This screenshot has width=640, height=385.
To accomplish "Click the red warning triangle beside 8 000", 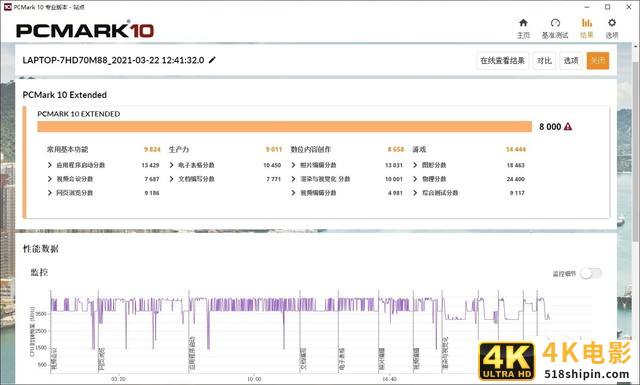I will point(568,127).
